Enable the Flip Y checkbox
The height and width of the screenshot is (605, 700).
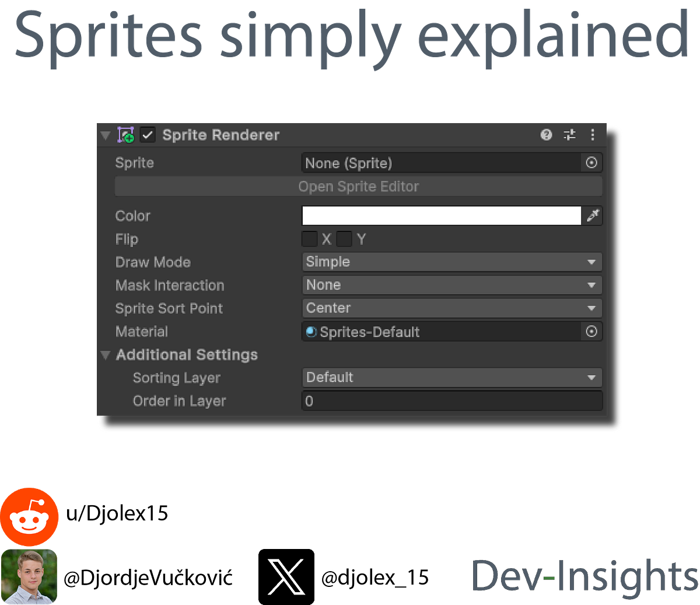[x=344, y=239]
